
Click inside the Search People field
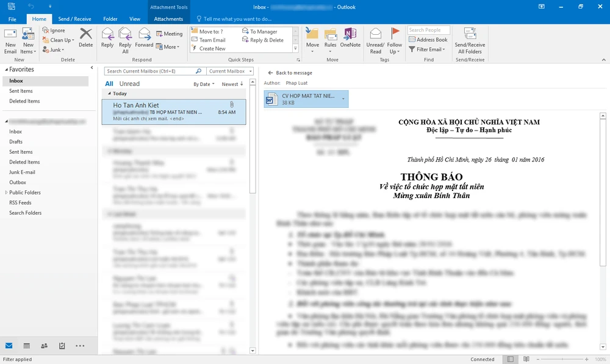[428, 29]
